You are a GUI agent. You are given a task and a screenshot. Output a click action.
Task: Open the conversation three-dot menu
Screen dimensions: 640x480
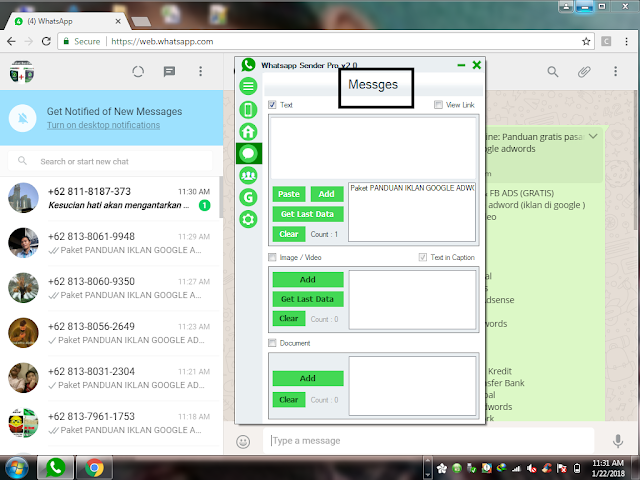[616, 71]
